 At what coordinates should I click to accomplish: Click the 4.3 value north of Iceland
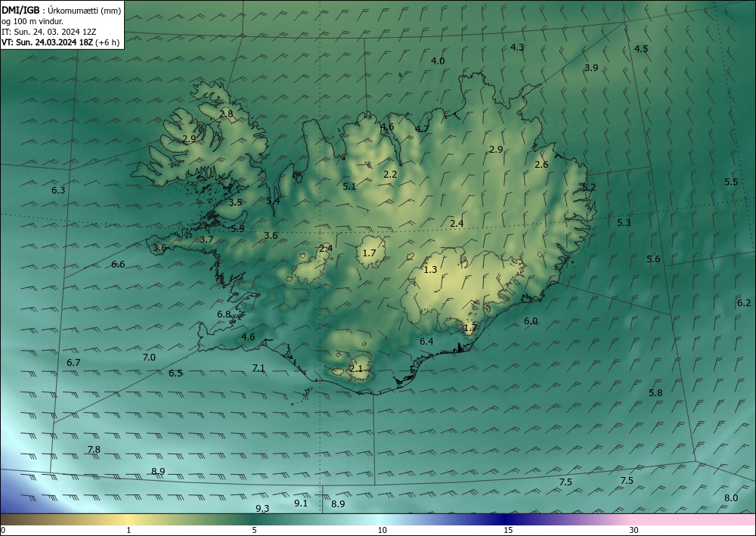(x=517, y=47)
